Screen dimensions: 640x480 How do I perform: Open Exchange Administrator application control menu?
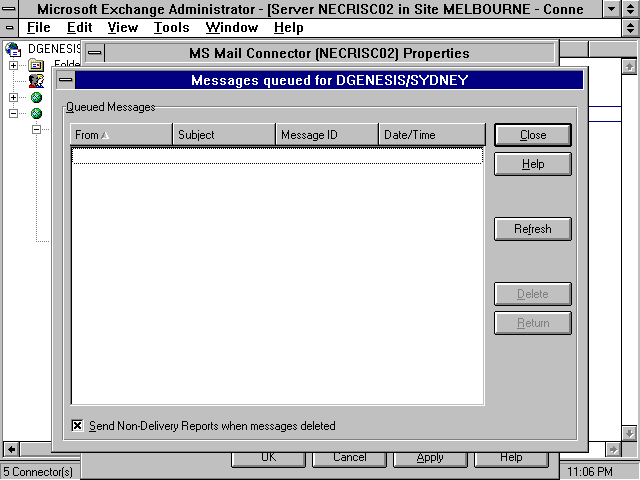pos(9,9)
